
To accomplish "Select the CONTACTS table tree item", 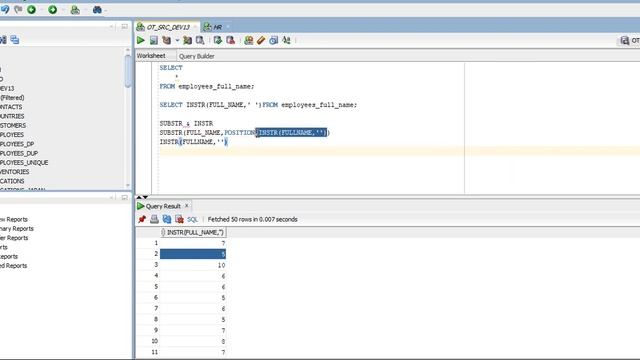I will tap(11, 107).
